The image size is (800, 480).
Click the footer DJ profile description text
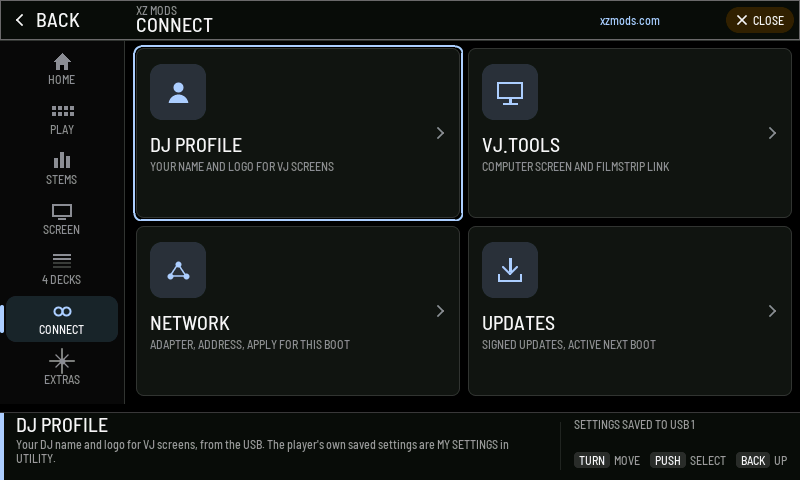[x=262, y=451]
